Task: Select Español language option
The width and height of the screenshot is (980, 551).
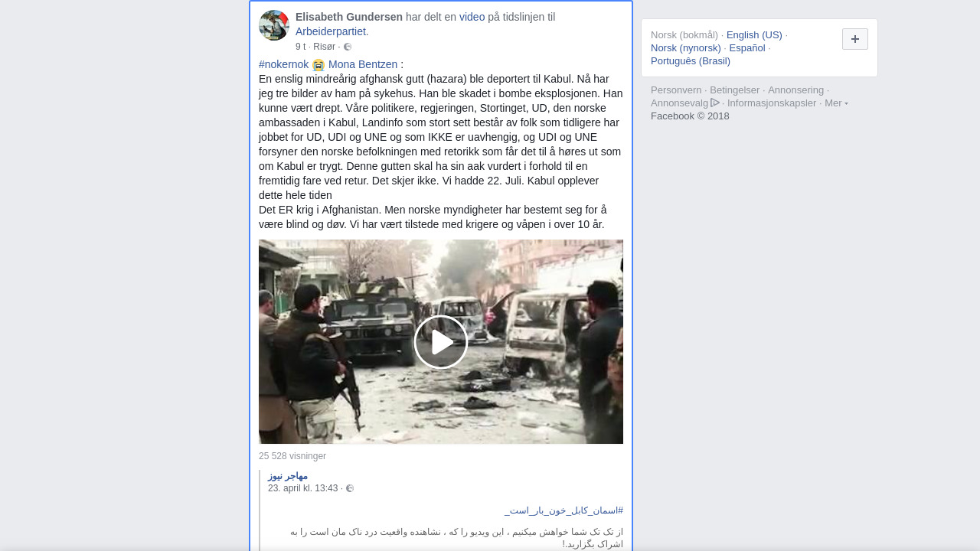Action: pyautogui.click(x=747, y=47)
